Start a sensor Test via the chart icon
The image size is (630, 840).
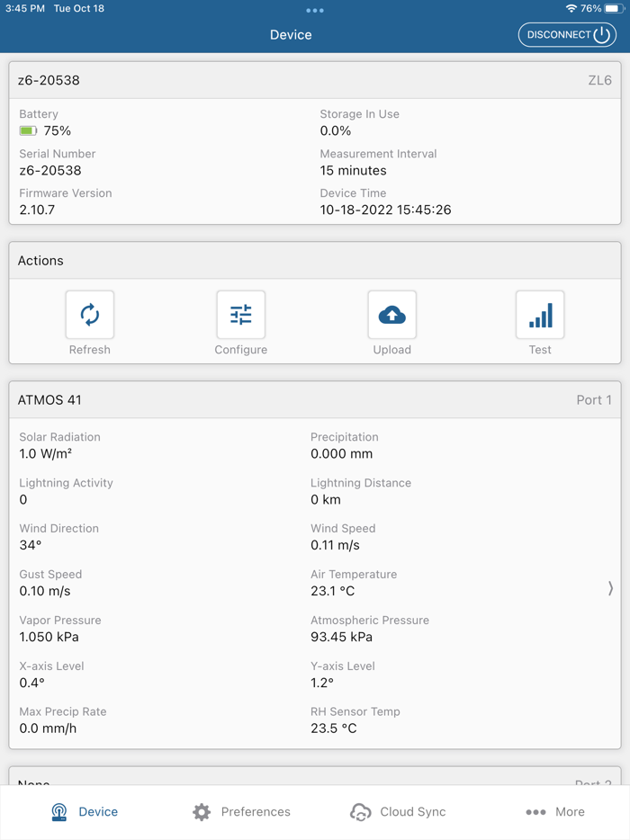[539, 314]
